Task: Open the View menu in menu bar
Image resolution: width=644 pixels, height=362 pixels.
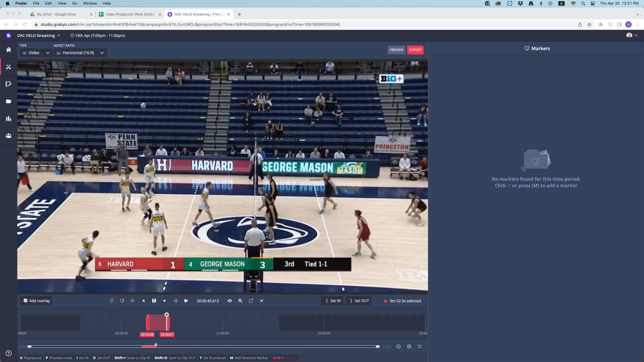Action: click(63, 3)
